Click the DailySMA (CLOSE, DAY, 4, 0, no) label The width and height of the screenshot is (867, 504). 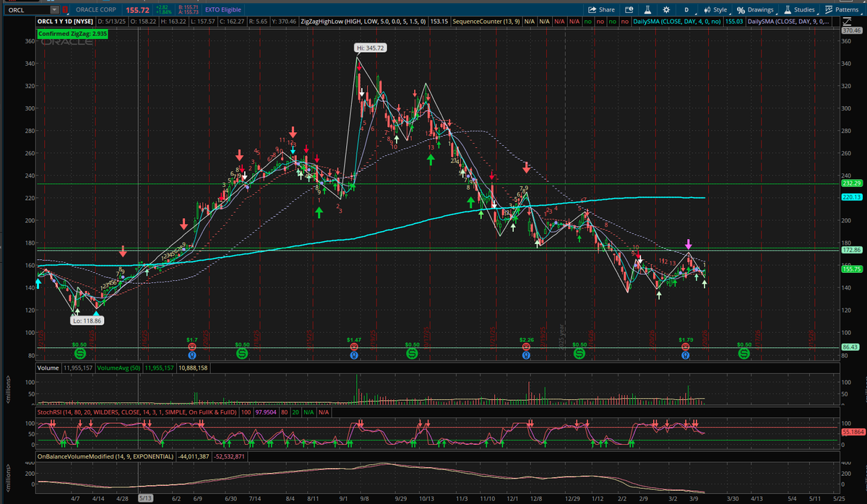pyautogui.click(x=678, y=22)
